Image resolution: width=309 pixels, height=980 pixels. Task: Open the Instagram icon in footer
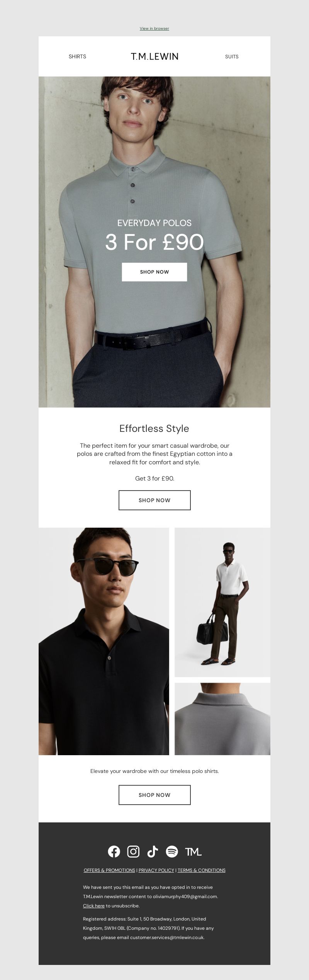(x=133, y=851)
